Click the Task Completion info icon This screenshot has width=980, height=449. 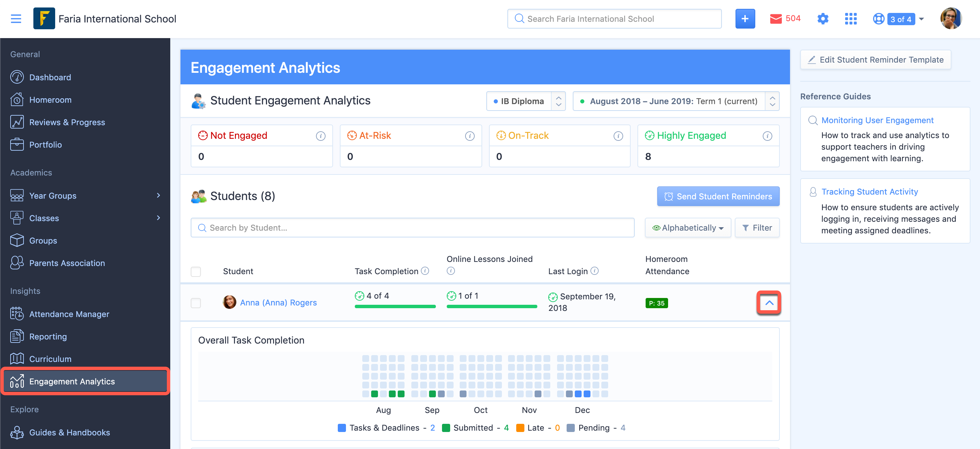pyautogui.click(x=425, y=271)
